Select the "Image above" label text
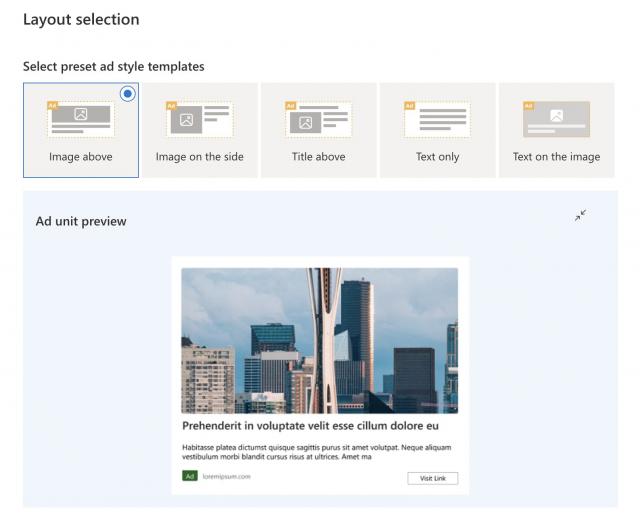640x528 pixels. [x=81, y=157]
